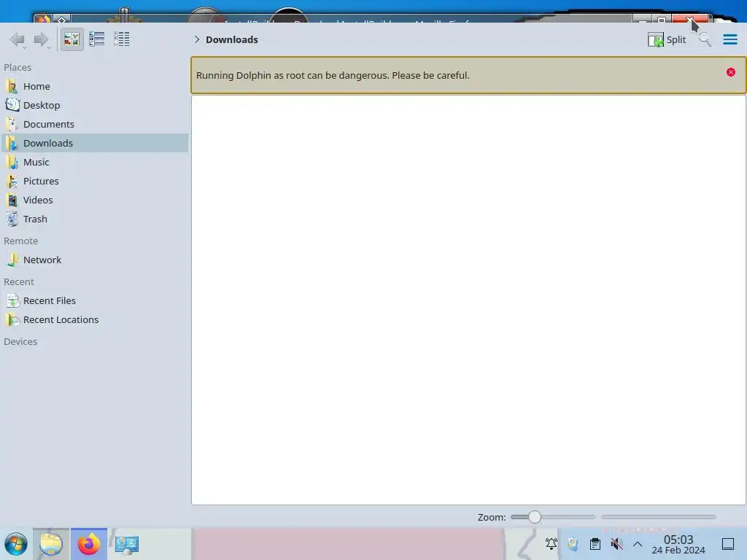Click the status bar space info bar
The height and width of the screenshot is (560, 747).
tap(659, 517)
